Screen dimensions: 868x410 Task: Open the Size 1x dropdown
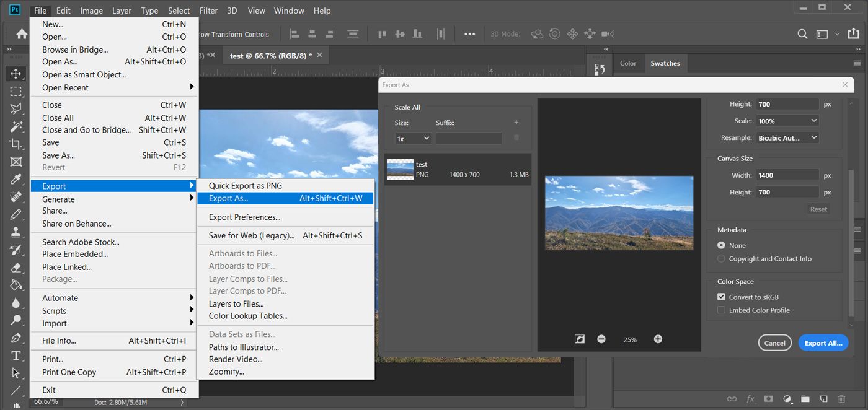click(x=413, y=139)
